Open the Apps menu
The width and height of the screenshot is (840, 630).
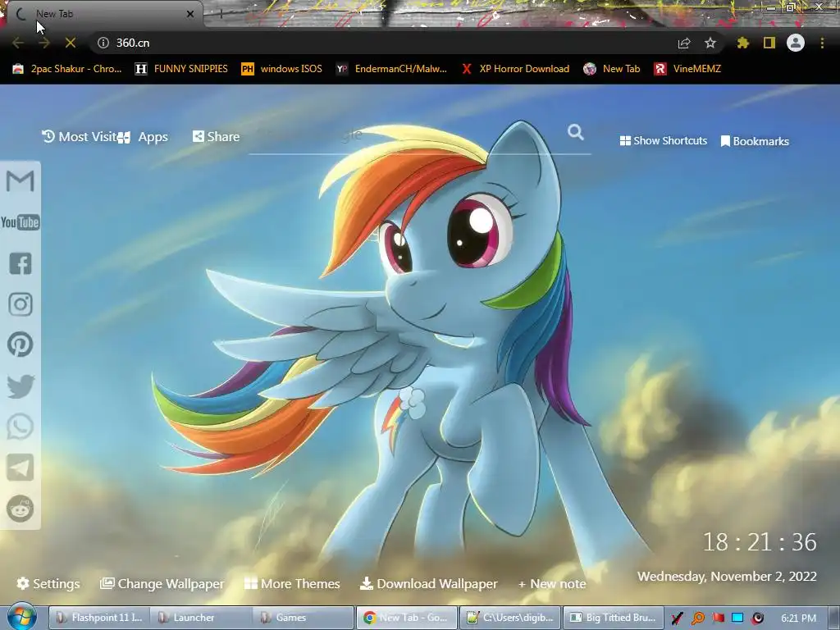pos(144,137)
